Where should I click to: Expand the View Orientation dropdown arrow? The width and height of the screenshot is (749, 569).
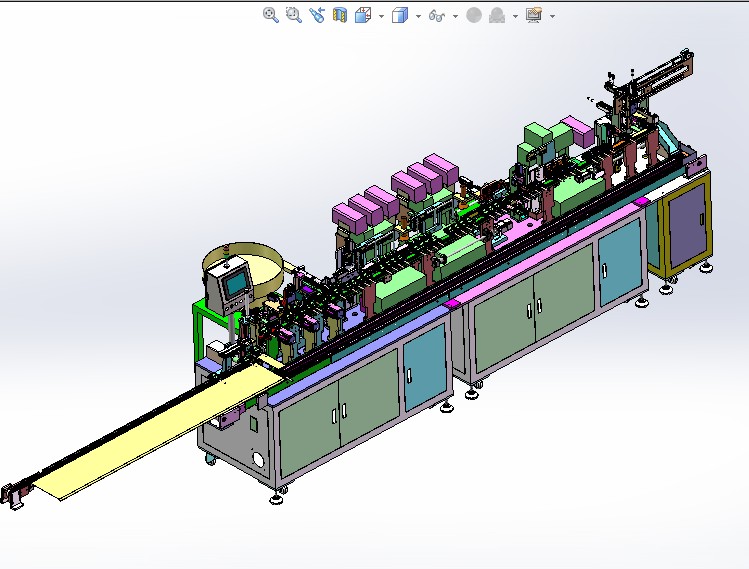381,16
